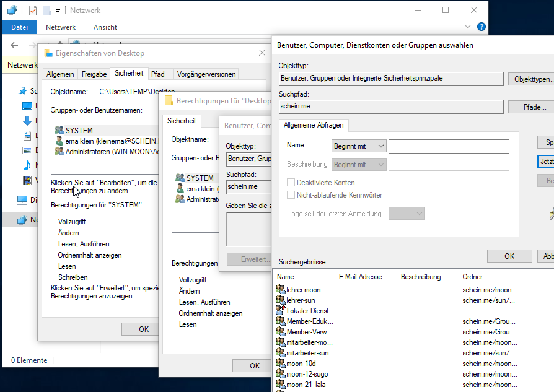The height and width of the screenshot is (392, 554).
Task: Click the Objekttypen... button
Action: pyautogui.click(x=532, y=79)
